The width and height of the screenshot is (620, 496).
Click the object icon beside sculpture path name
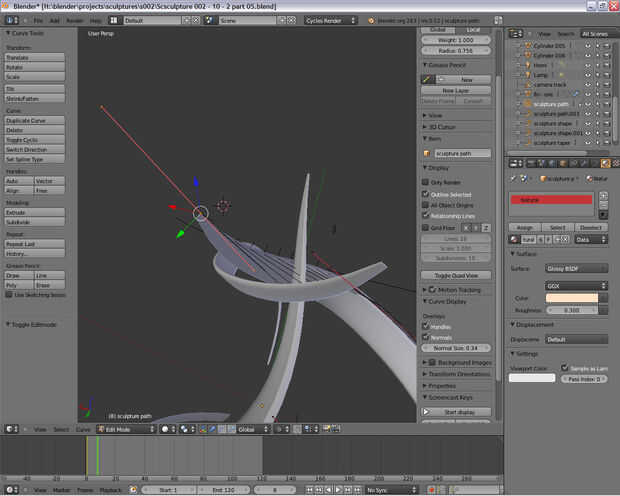point(427,153)
